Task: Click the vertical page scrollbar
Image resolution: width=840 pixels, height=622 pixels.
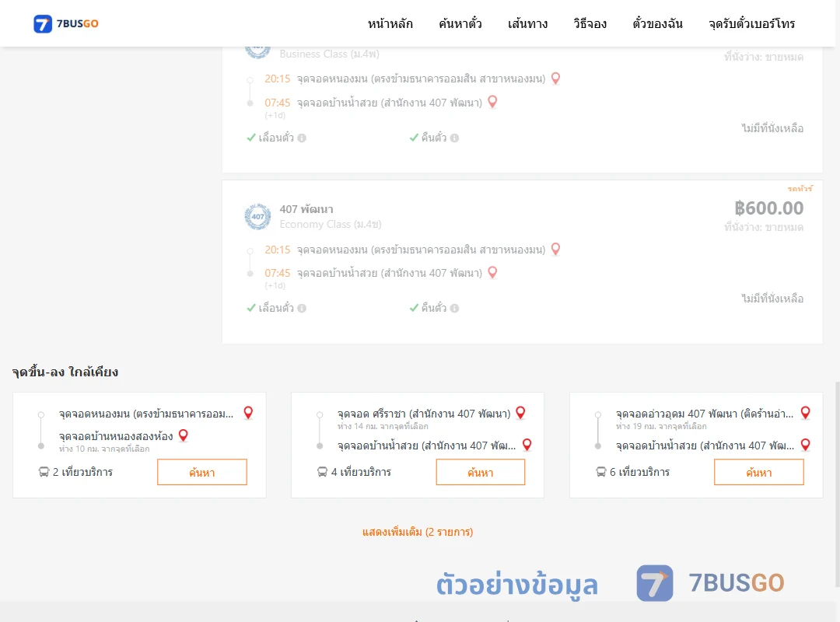Action: pyautogui.click(x=837, y=484)
